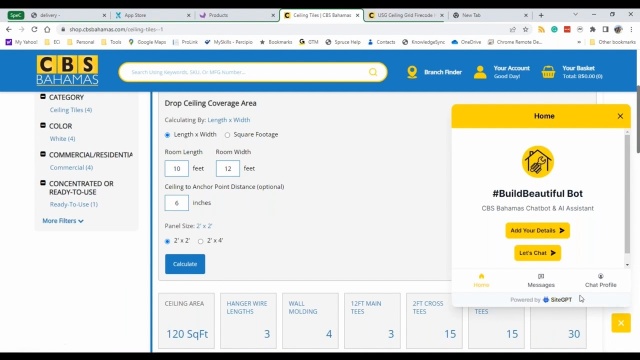
Task: Collapse the COLOR filter section
Action: pos(43,125)
